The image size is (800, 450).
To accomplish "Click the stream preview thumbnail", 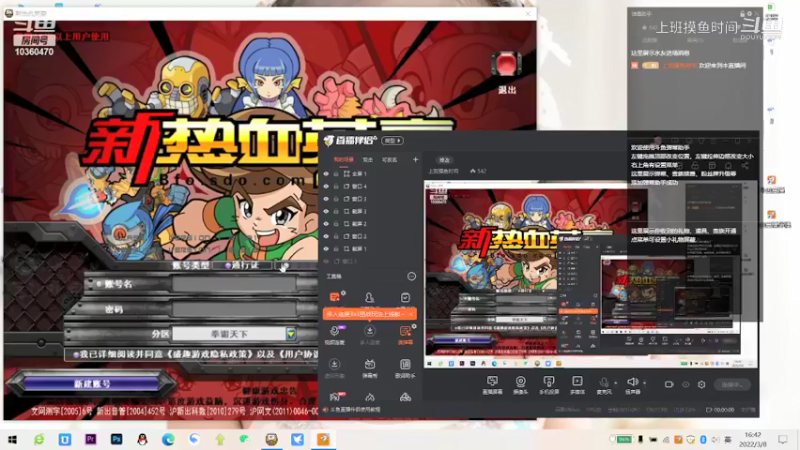I will pos(590,274).
